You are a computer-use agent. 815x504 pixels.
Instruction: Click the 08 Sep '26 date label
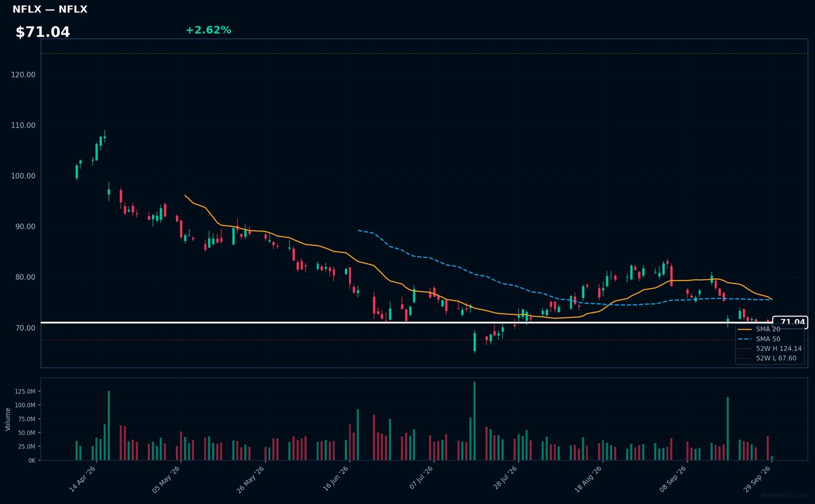[671, 479]
